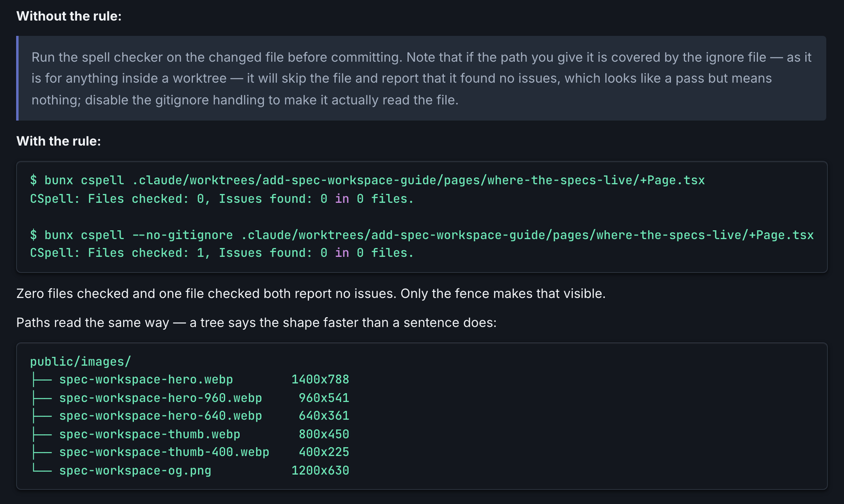Image resolution: width=844 pixels, height=504 pixels.
Task: Click the 'Without the rule:' heading
Action: 69,16
